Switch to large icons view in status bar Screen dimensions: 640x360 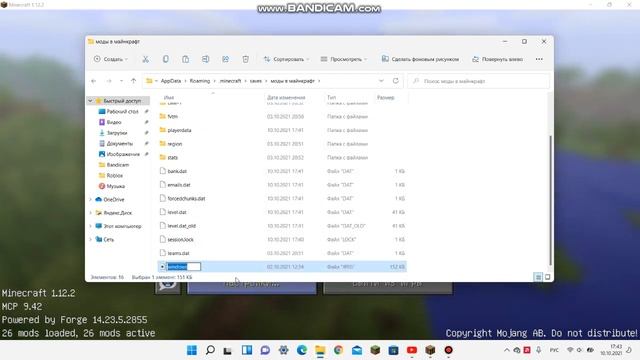coord(547,277)
